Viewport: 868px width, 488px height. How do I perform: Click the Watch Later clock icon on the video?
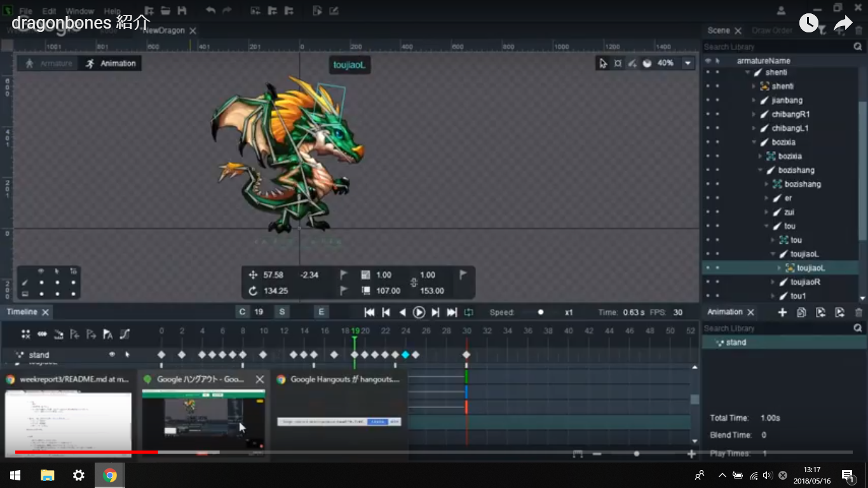tap(808, 24)
